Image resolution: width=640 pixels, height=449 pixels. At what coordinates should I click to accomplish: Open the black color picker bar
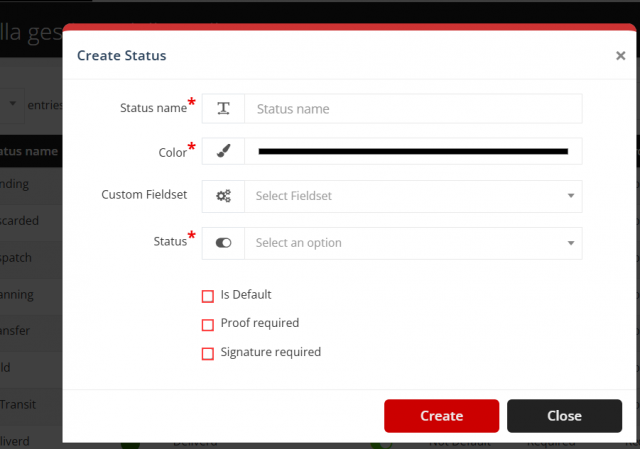point(412,151)
